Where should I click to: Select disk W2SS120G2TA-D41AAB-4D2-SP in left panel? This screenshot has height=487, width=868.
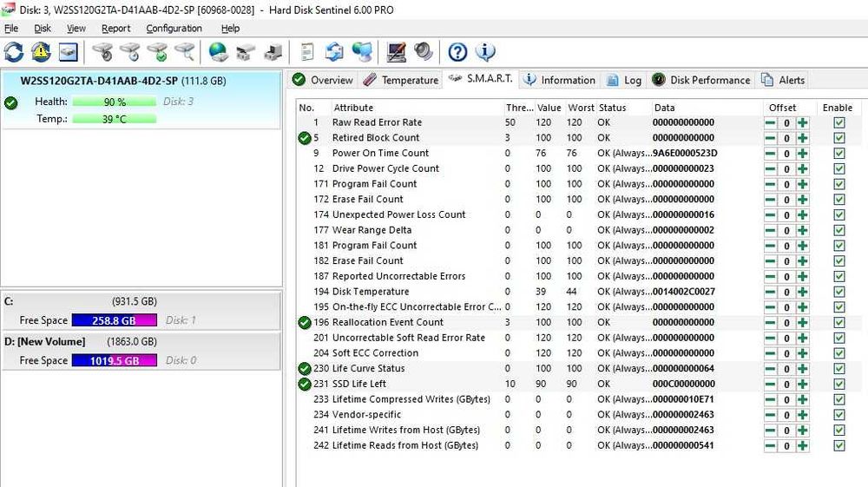pyautogui.click(x=141, y=100)
